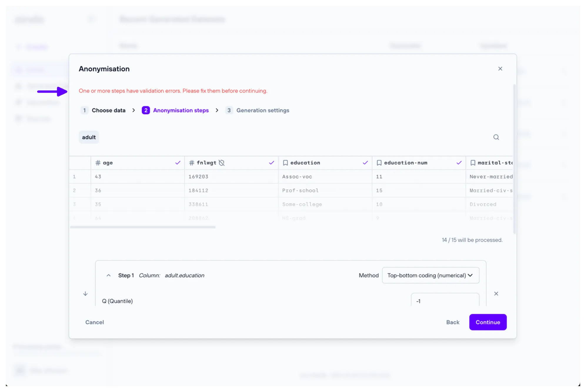The width and height of the screenshot is (586, 392).
Task: Remove Step 1 with the X icon
Action: (x=496, y=294)
